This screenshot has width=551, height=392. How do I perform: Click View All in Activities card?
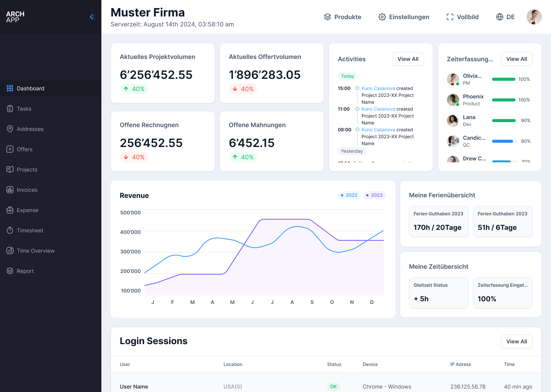click(x=408, y=59)
